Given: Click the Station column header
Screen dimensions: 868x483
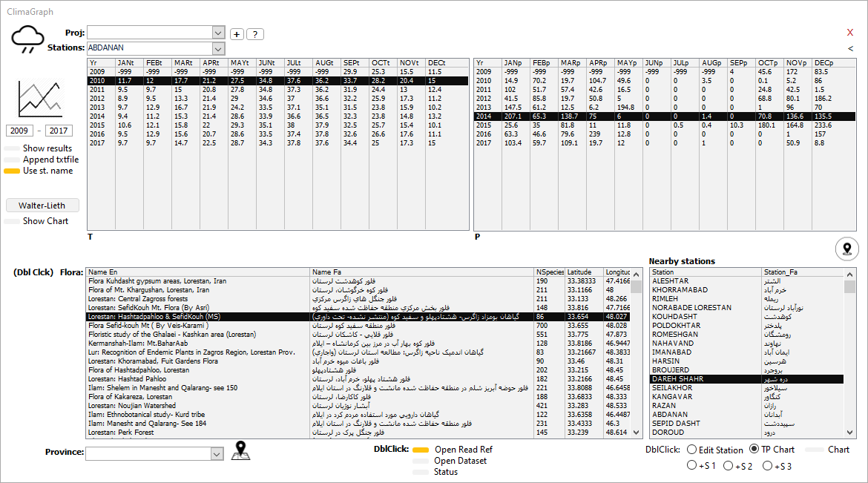Looking at the screenshot, I should pos(706,272).
